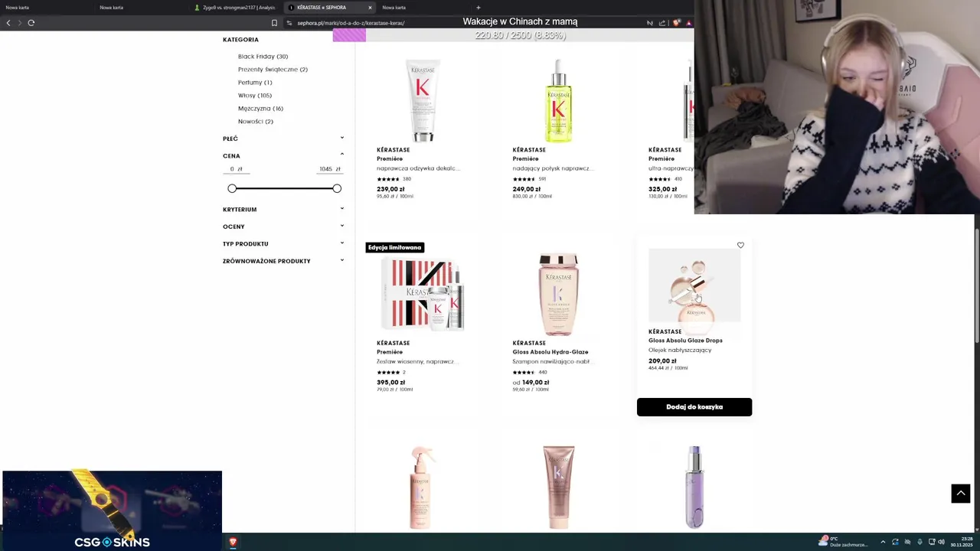Screen dimensions: 980x551
Task: Click the network icon in system tray
Action: click(931, 542)
